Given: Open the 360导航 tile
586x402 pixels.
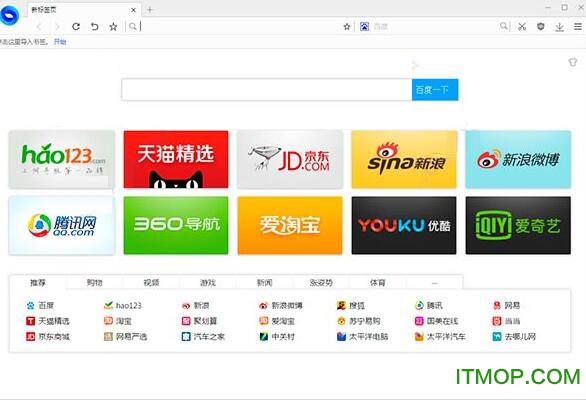Looking at the screenshot, I should point(176,225).
